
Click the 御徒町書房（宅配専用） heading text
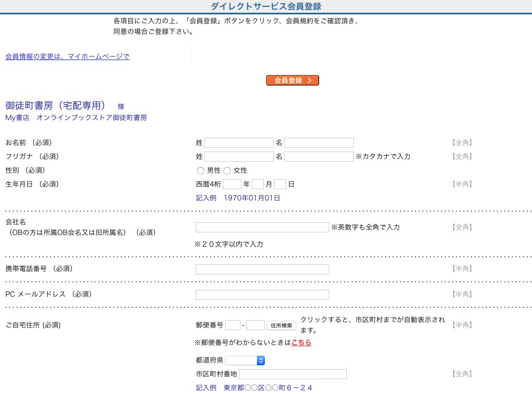(x=55, y=105)
